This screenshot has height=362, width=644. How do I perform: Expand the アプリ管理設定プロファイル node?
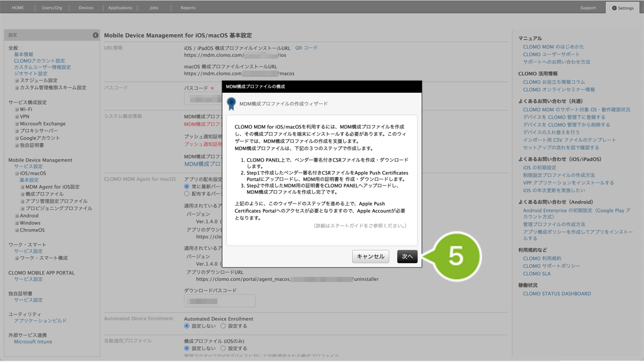22,201
